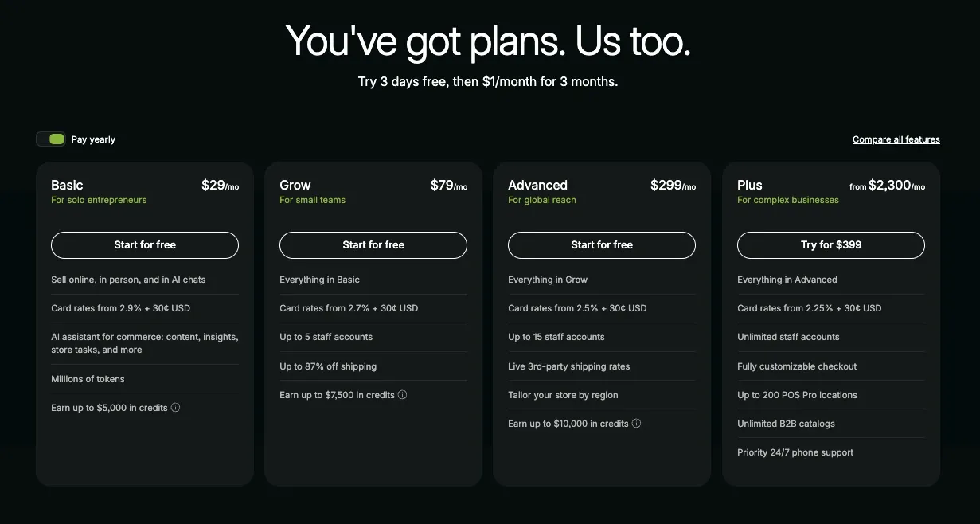980x524 pixels.
Task: Click the Pay yearly label
Action: (93, 139)
